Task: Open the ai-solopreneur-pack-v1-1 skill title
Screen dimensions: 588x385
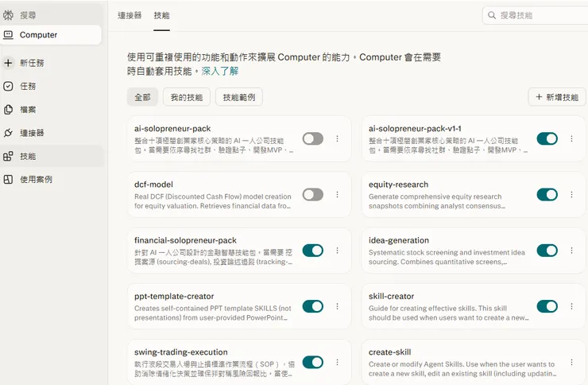Action: click(415, 128)
